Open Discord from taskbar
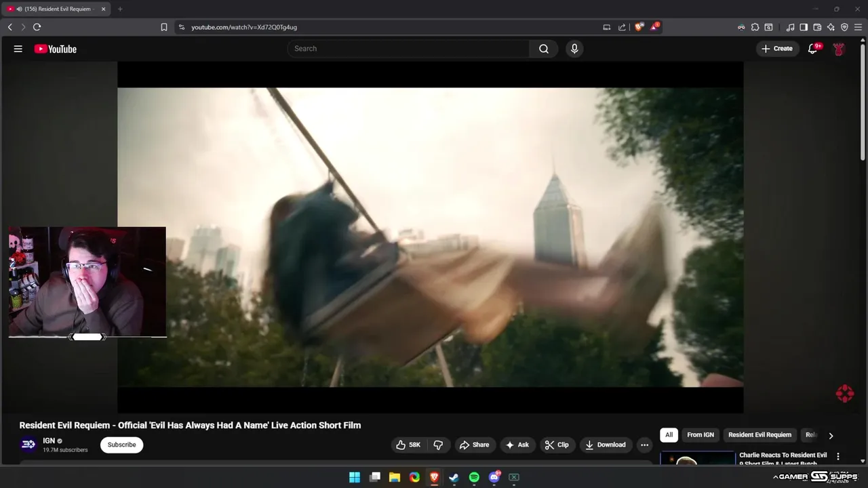 [x=494, y=477]
